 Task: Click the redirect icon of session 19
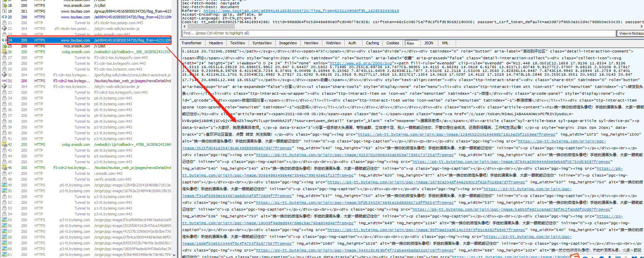4,11
